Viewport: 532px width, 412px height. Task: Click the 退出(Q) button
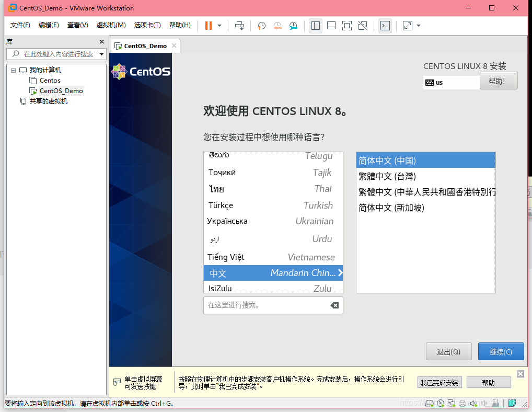click(x=448, y=351)
